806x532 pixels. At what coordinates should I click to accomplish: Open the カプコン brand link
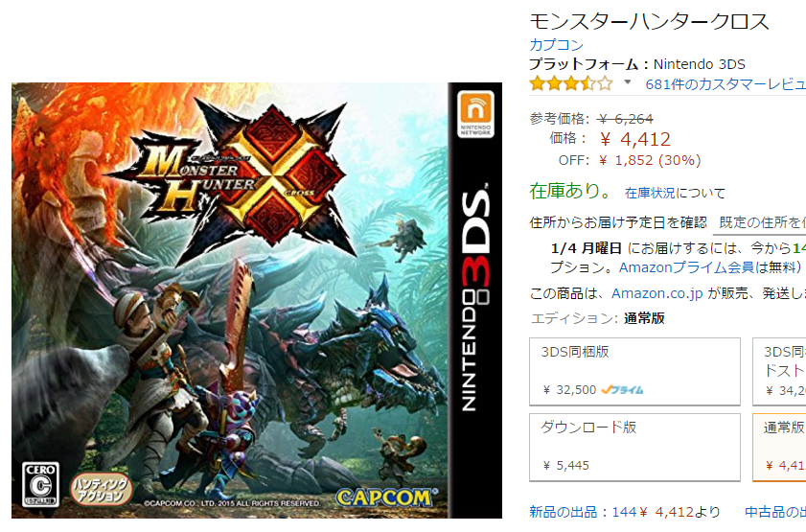556,45
